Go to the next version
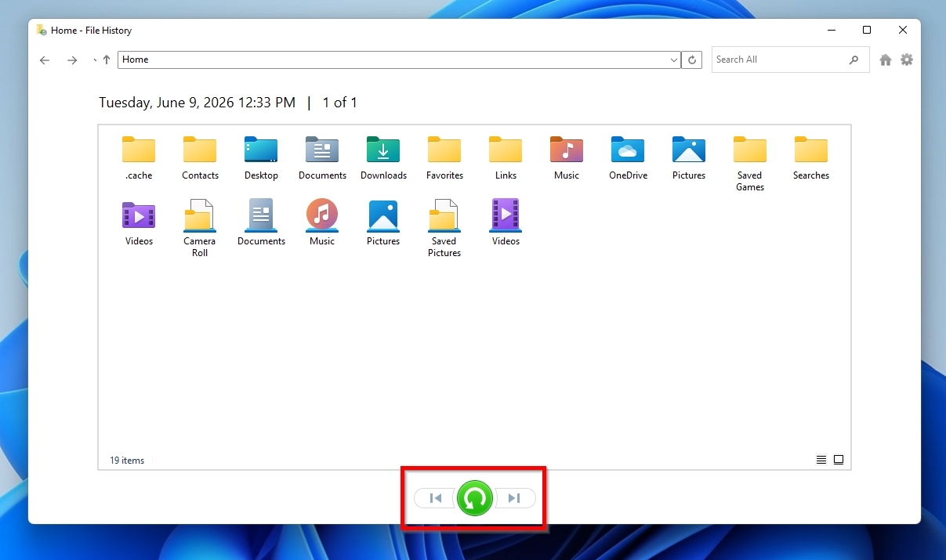Screen dimensions: 946x560 [x=515, y=498]
